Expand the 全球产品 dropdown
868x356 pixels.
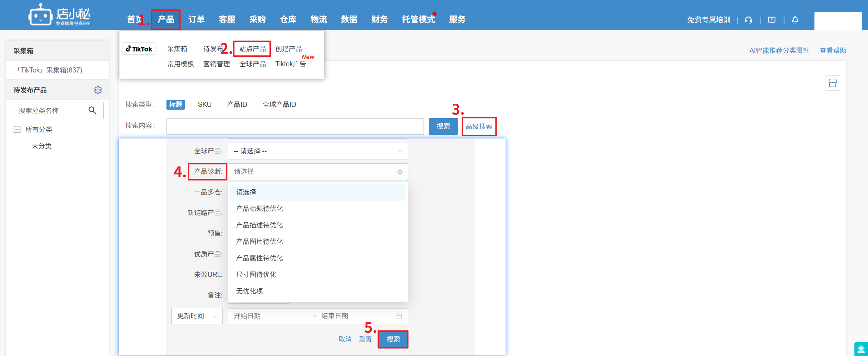tap(317, 151)
